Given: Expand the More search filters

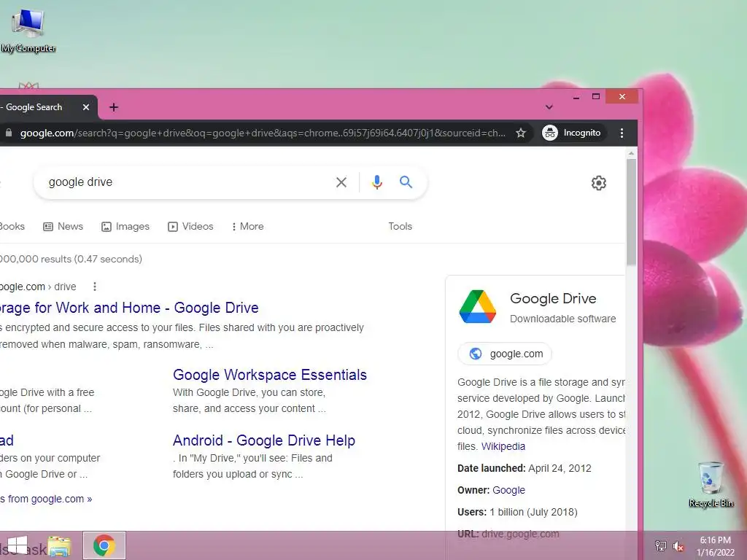Looking at the screenshot, I should 247,227.
